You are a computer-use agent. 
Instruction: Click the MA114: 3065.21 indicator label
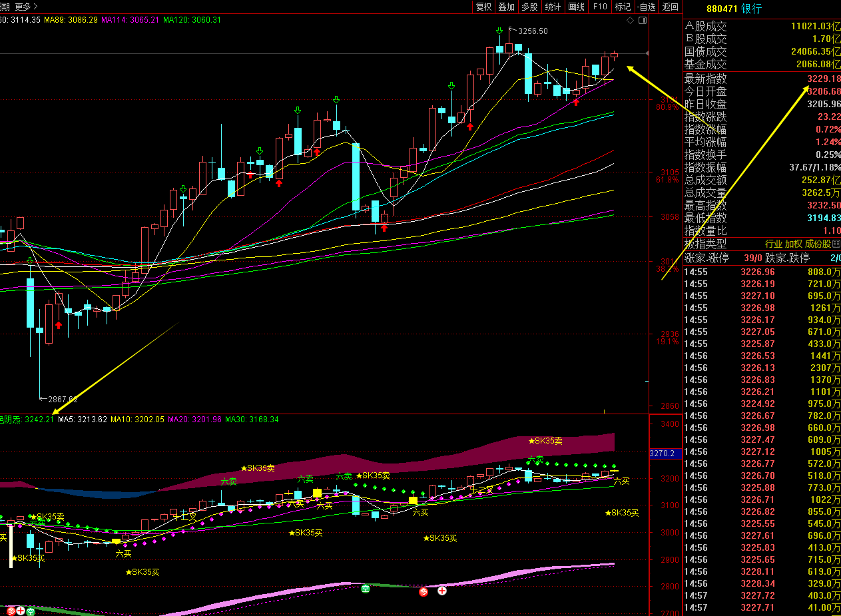click(131, 20)
